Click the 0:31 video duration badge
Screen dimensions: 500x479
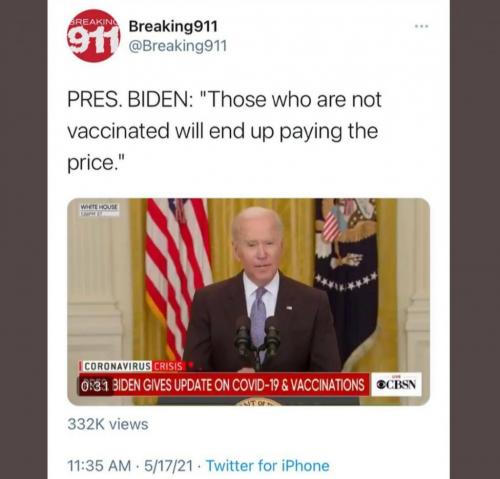(94, 386)
